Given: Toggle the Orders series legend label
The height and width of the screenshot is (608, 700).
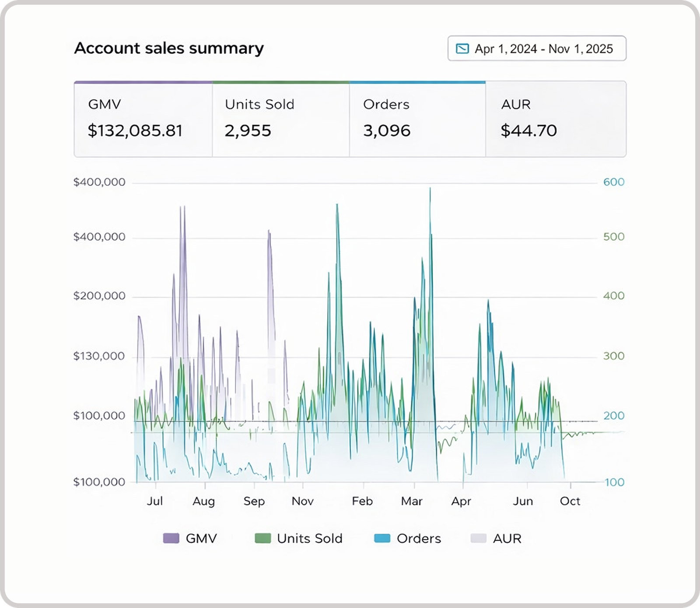Looking at the screenshot, I should [419, 538].
